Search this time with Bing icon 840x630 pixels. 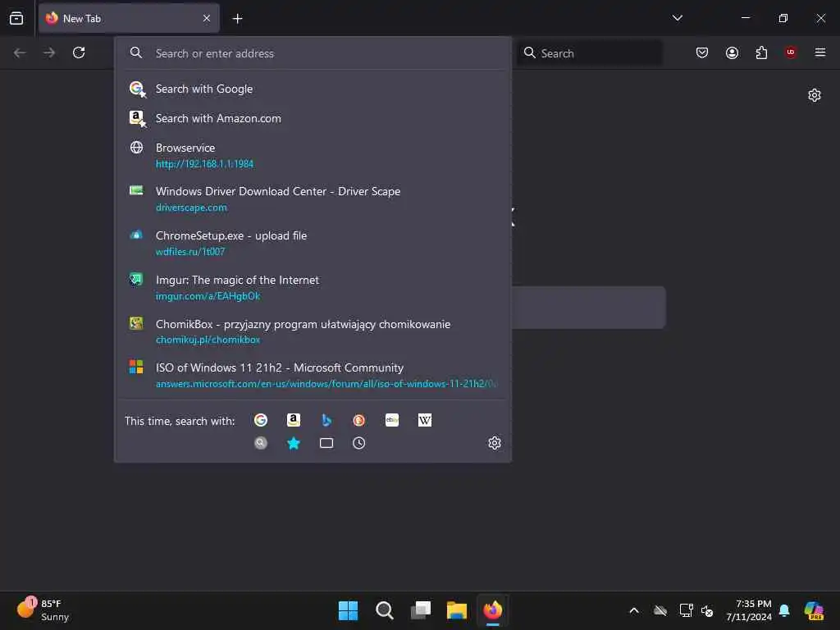(x=326, y=421)
